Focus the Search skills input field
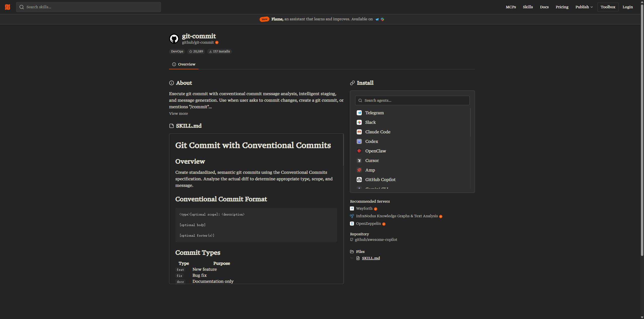The height and width of the screenshot is (319, 644). click(x=89, y=7)
